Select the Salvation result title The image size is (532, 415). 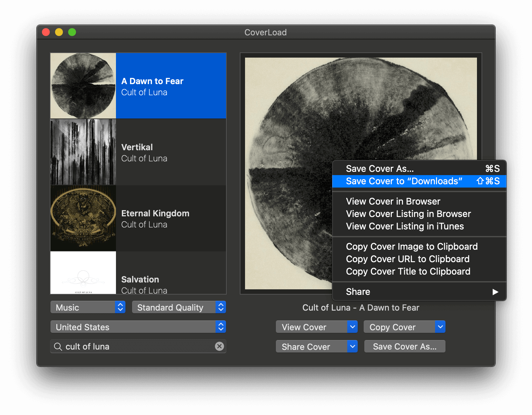pyautogui.click(x=140, y=280)
